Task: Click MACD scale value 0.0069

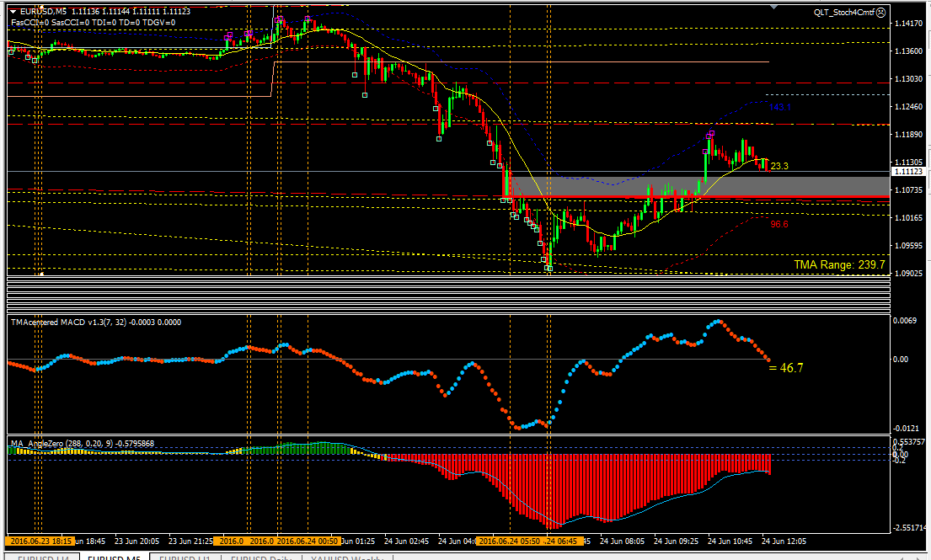Action: click(x=905, y=320)
